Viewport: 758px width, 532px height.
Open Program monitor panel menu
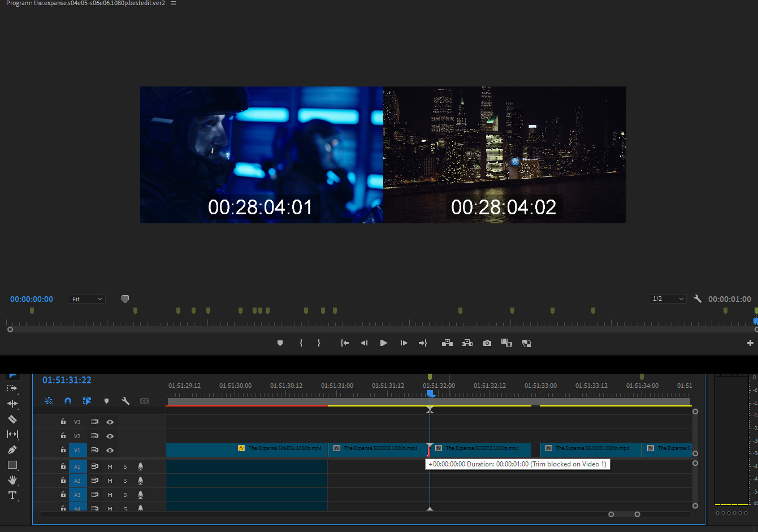pos(174,3)
